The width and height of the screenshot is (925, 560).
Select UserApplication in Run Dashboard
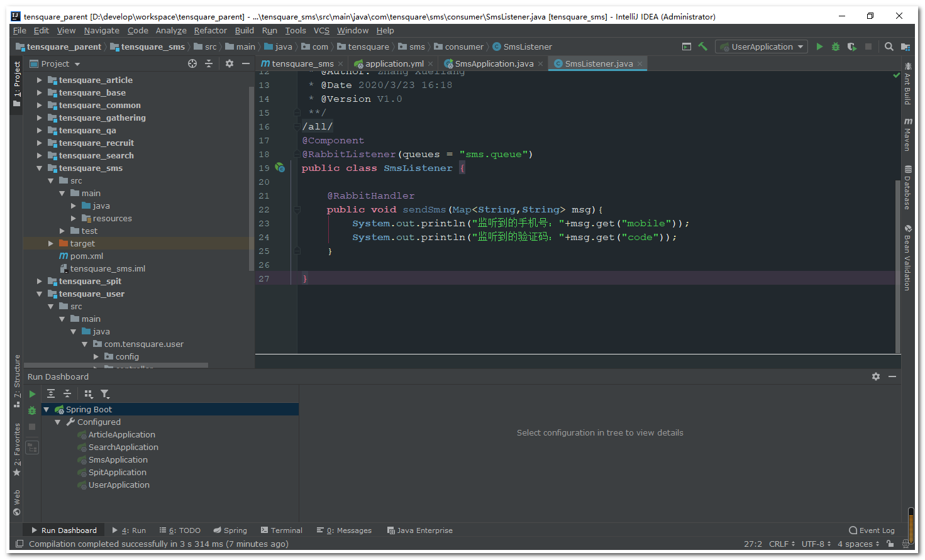119,485
